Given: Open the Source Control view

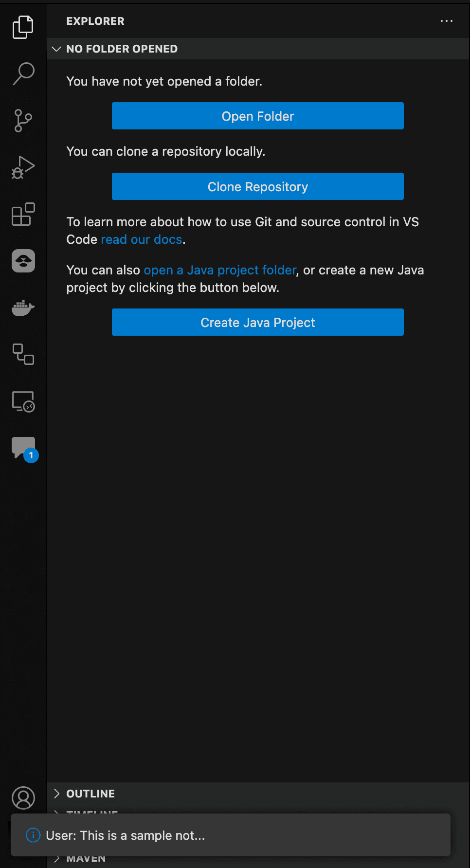Looking at the screenshot, I should click(x=23, y=121).
